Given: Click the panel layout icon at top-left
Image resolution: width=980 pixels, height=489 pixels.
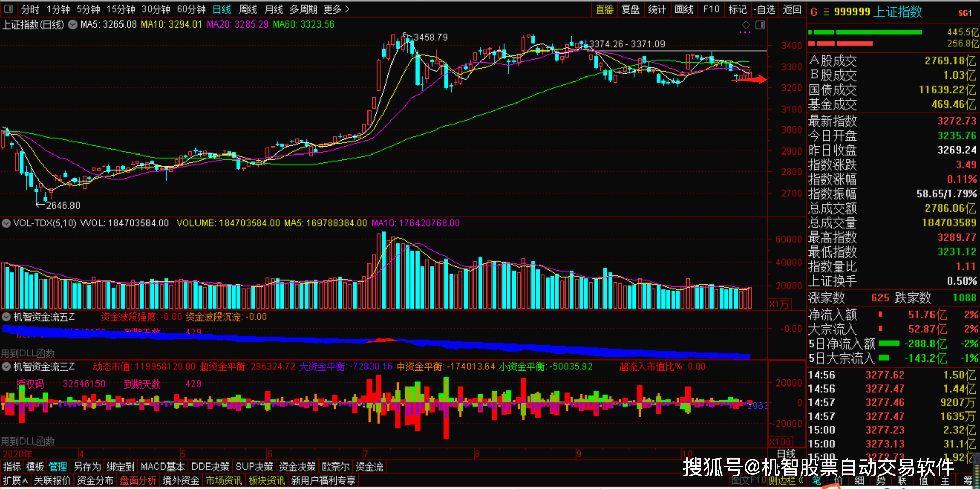Looking at the screenshot, I should [x=8, y=9].
